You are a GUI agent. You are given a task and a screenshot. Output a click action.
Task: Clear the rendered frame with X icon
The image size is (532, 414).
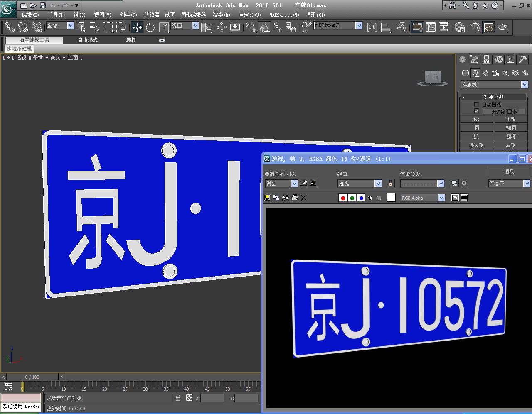(x=303, y=198)
